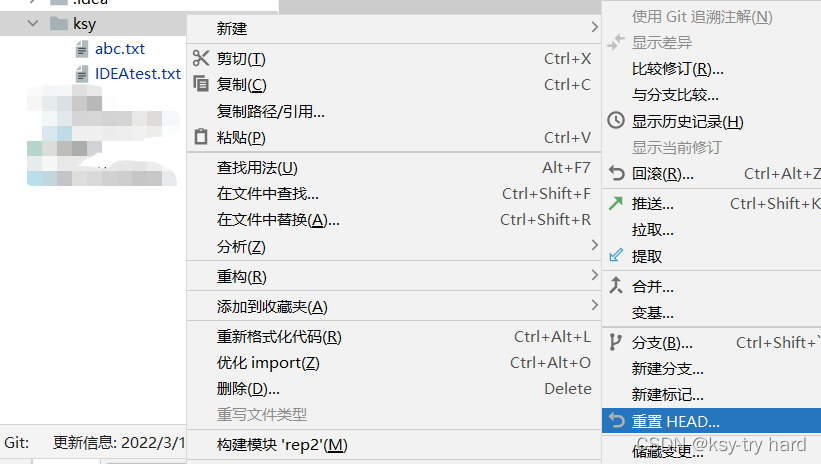Click the green push arrow icon
The image size is (821, 464).
coord(616,203)
